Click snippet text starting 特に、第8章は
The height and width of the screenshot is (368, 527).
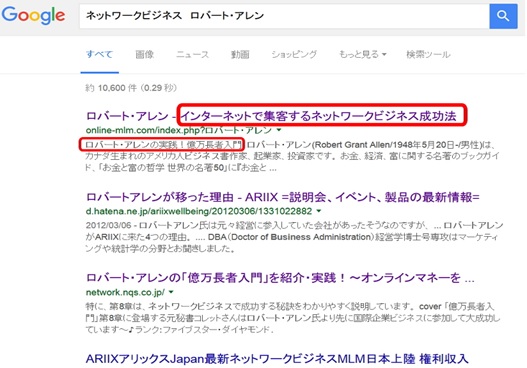click(293, 318)
